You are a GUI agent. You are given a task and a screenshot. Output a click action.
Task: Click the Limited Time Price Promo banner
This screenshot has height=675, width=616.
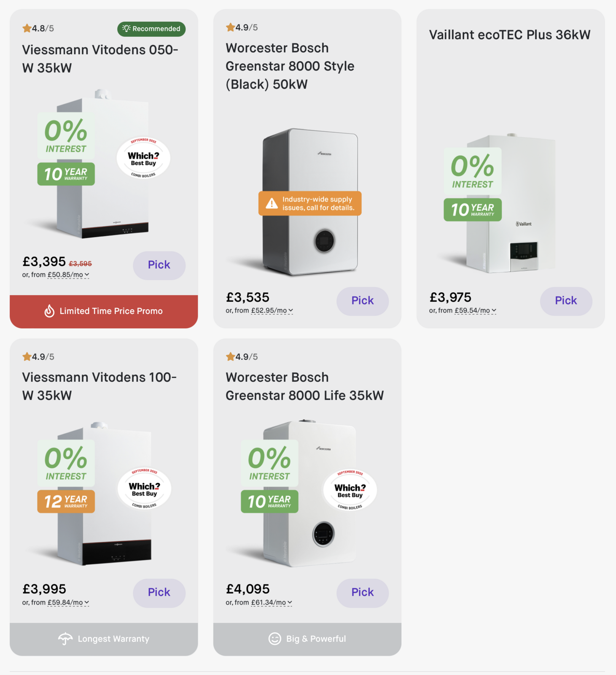pos(104,311)
